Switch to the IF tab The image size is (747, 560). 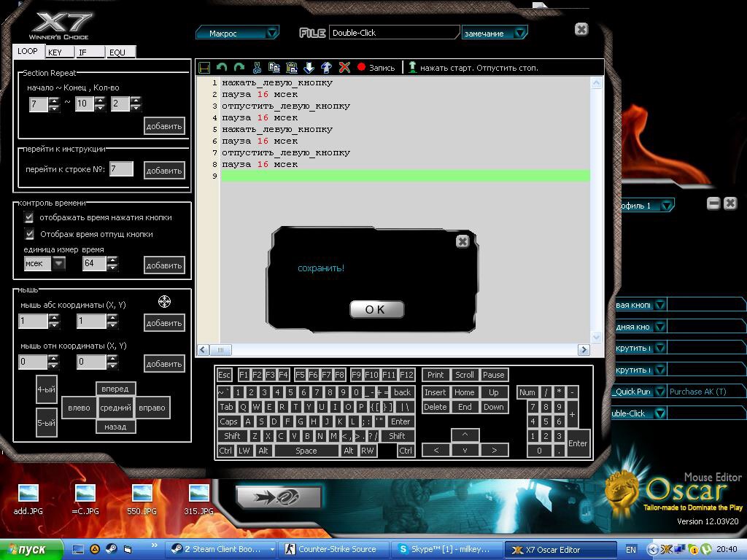click(90, 52)
